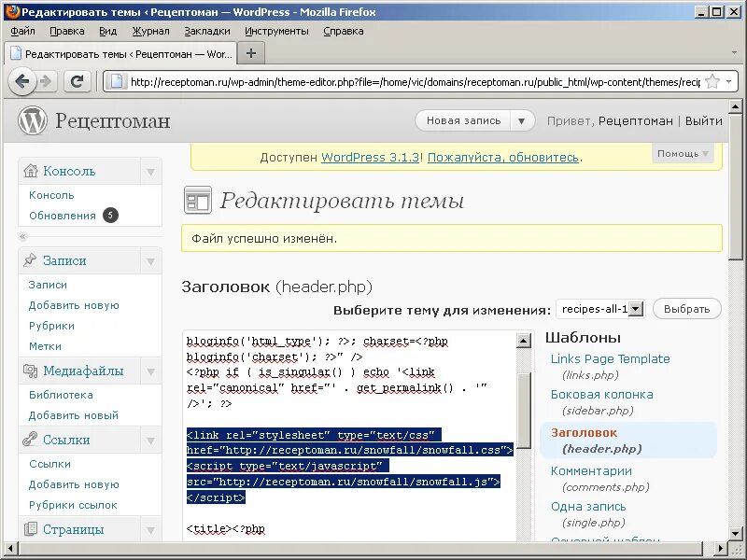
Task: Open the Правка menu
Action: [x=66, y=31]
